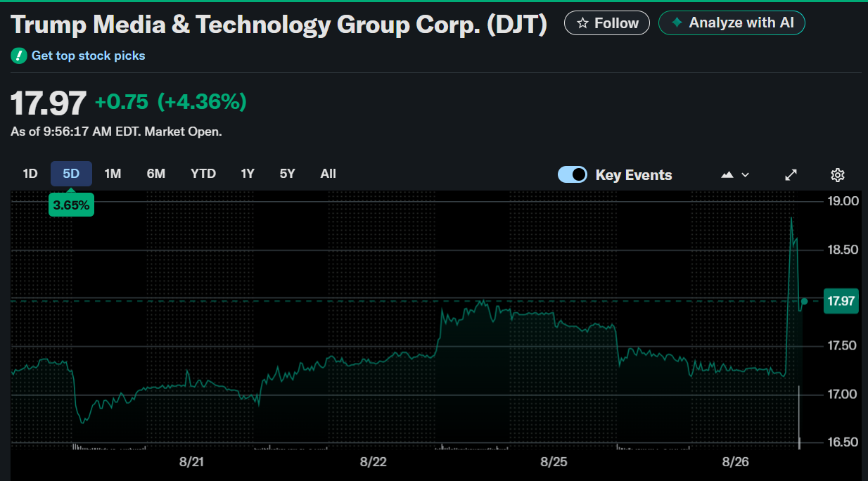
Task: Click the +0.75 price change value
Action: [x=122, y=103]
